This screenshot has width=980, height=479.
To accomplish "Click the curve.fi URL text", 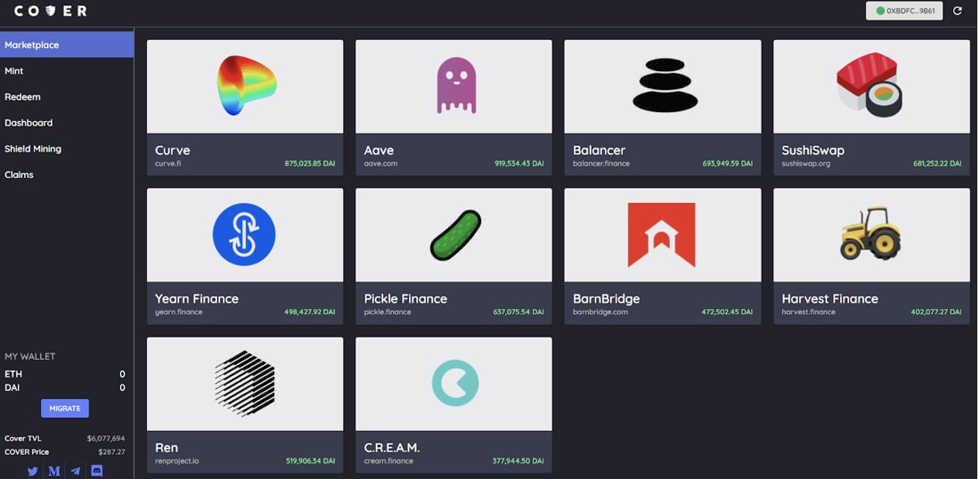I will (168, 164).
